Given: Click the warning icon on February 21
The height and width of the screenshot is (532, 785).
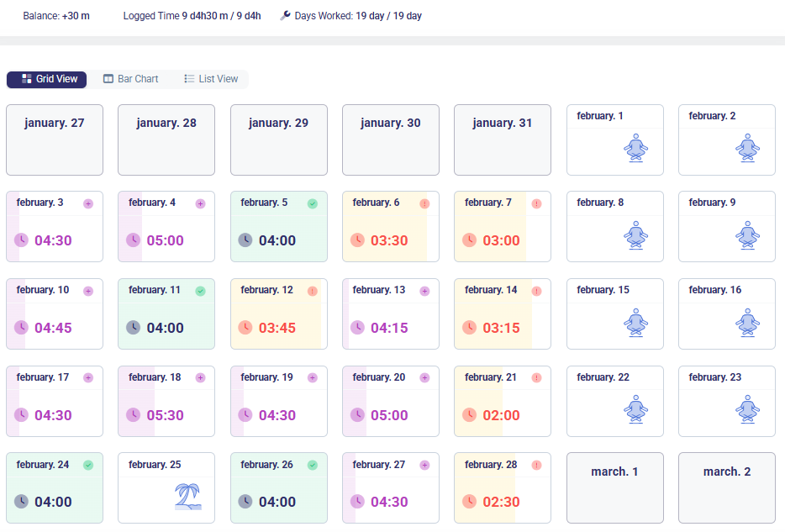Looking at the screenshot, I should pos(537,378).
